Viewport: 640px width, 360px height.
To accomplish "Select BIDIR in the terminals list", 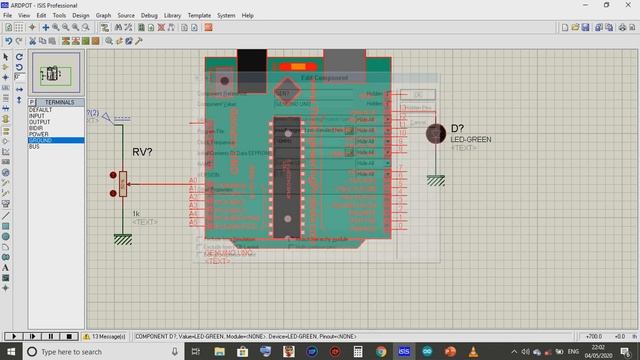I will [56, 128].
